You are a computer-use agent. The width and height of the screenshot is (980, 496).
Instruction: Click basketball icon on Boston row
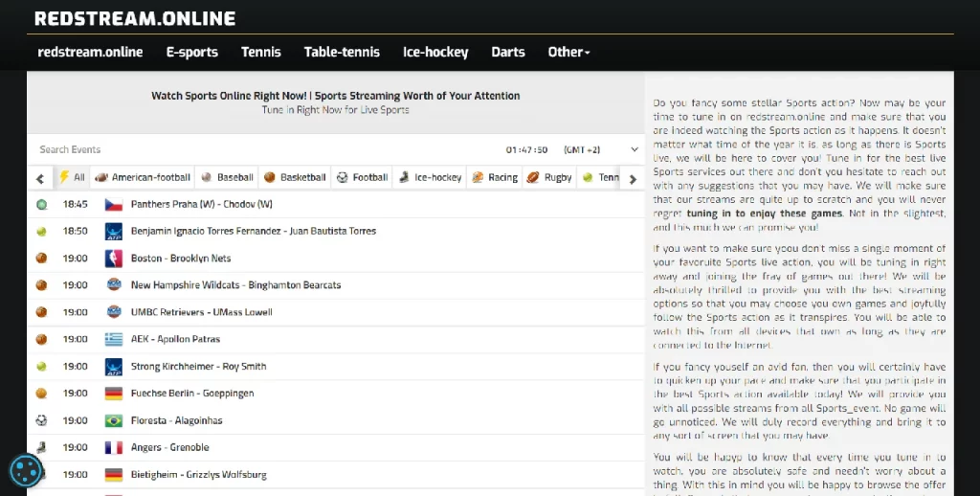(41, 258)
